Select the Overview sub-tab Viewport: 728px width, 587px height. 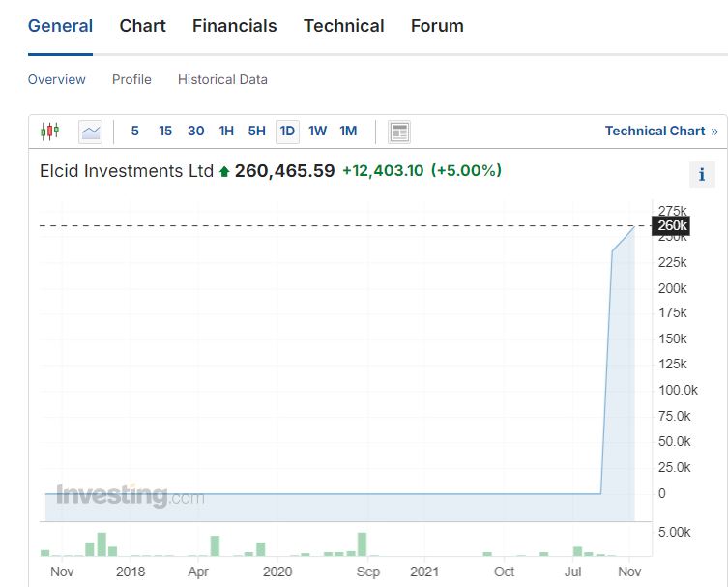(x=57, y=80)
